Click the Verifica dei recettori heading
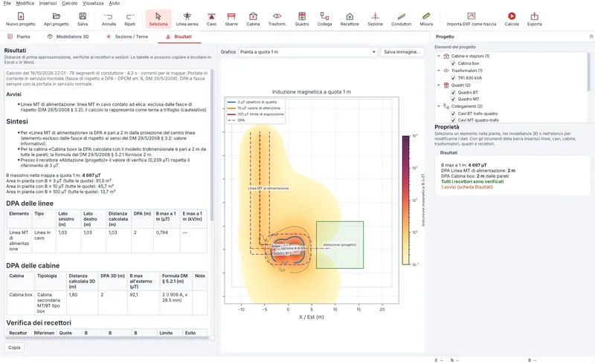Screen dimensions: 595x364 [x=39, y=322]
